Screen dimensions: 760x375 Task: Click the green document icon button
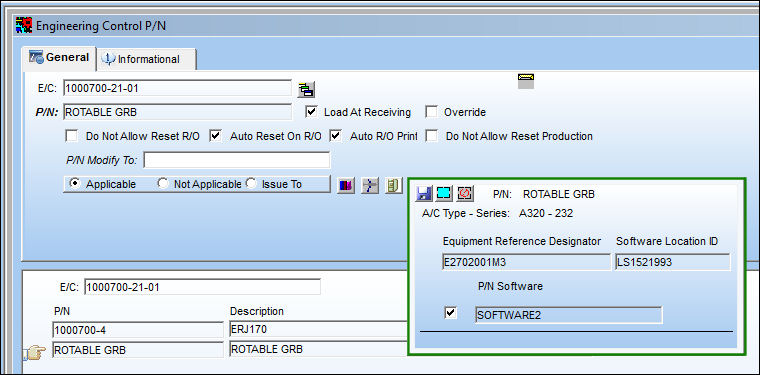(394, 185)
